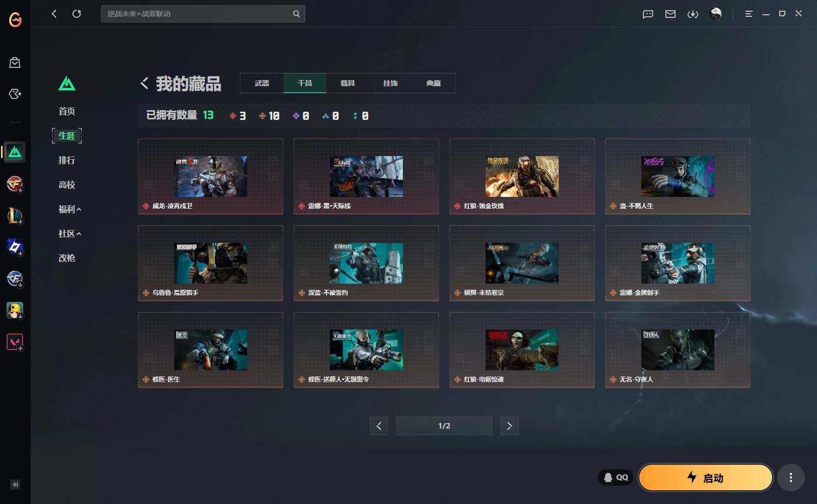Switch to the 武器 tab

[x=262, y=83]
